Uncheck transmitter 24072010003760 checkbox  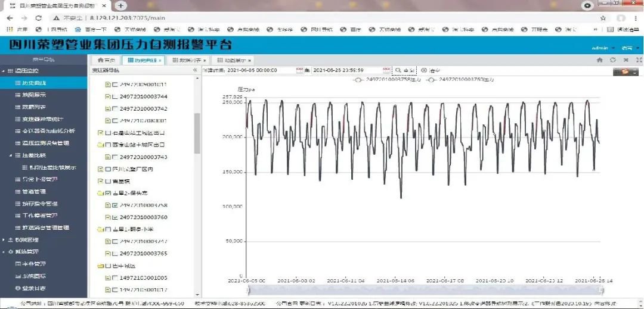tap(115, 217)
